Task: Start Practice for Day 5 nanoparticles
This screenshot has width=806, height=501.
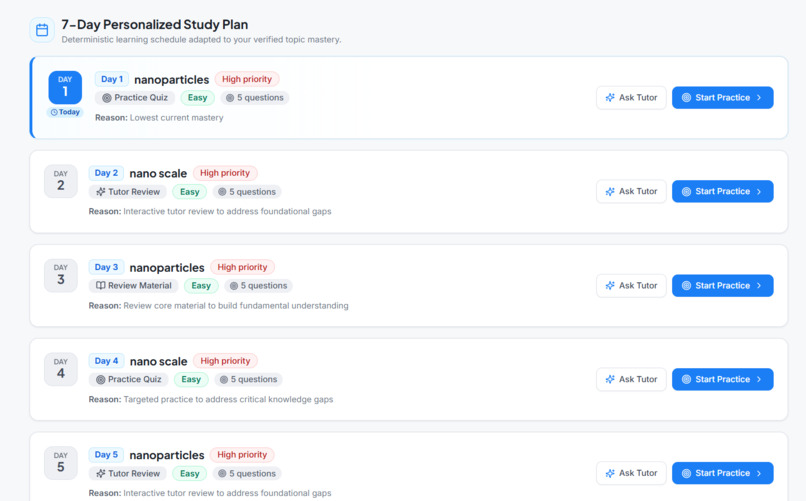Action: pyautogui.click(x=723, y=473)
